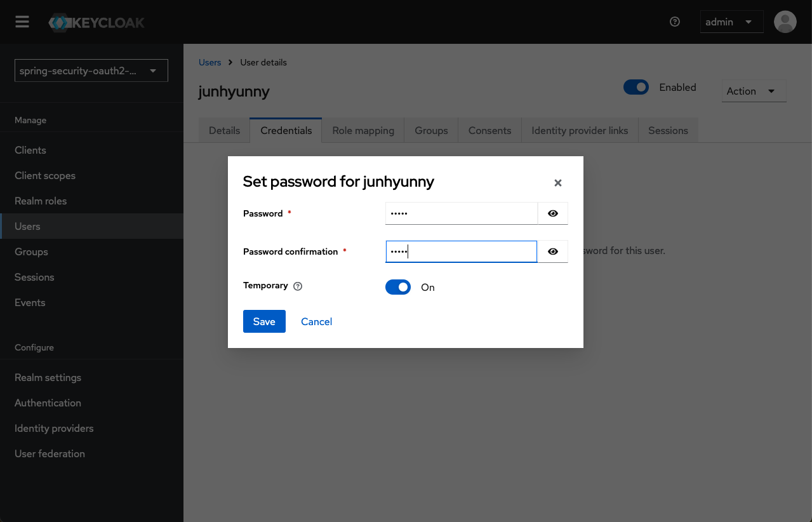
Task: Open Events in the sidebar
Action: [x=91, y=302]
